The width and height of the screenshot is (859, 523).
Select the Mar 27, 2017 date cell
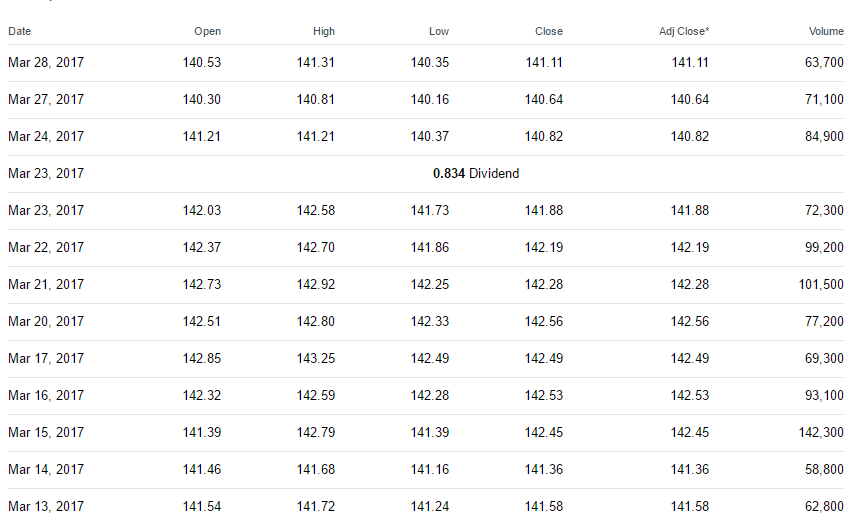[x=46, y=100]
